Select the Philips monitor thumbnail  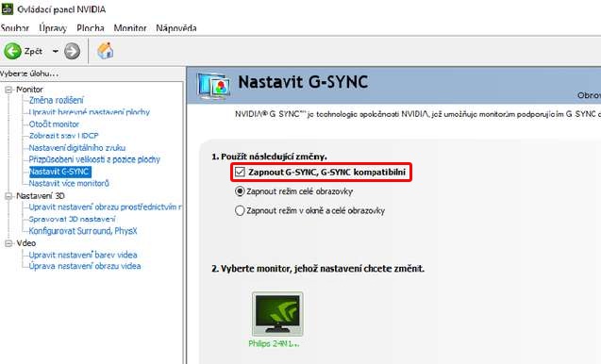point(277,314)
